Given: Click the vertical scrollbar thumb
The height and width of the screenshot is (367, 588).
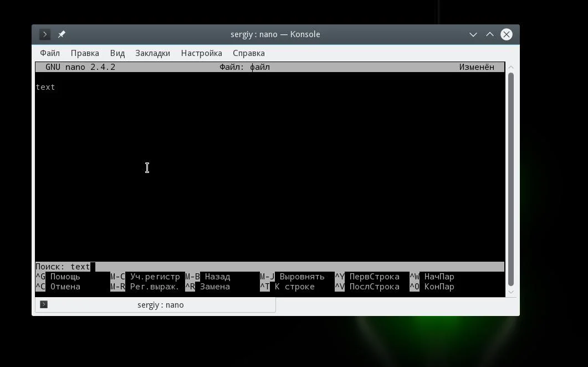Looking at the screenshot, I should pos(511,180).
